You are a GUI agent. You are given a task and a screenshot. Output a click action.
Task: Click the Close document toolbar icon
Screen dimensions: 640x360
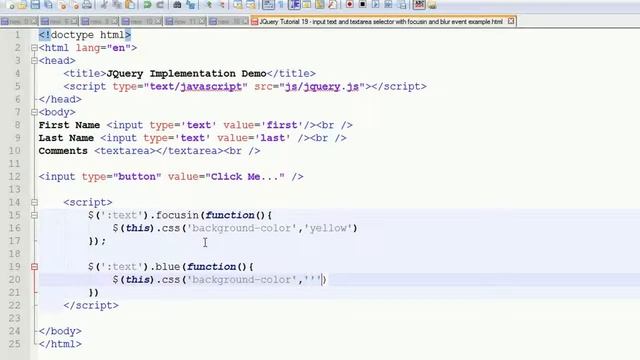point(62,5)
